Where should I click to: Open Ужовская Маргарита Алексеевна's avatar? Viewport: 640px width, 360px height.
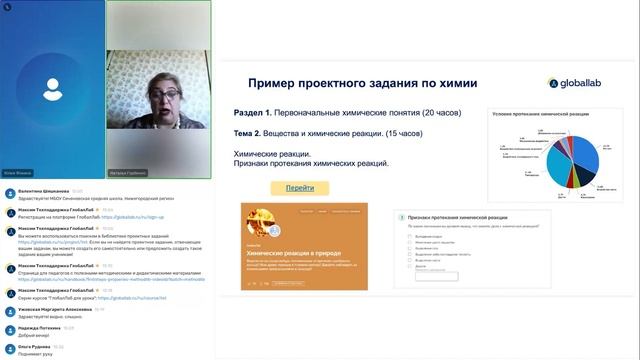tap(10, 312)
